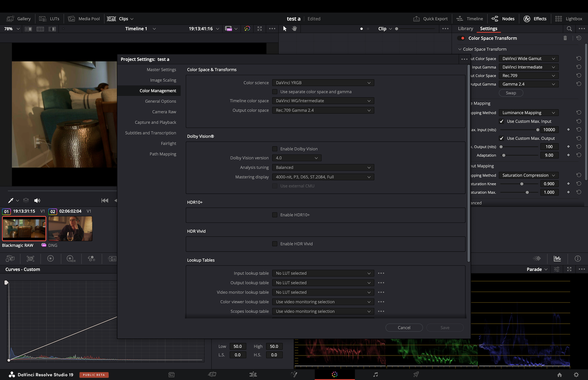This screenshot has width=588, height=380.
Task: Open the HDR color wheels palette
Action: (71, 259)
